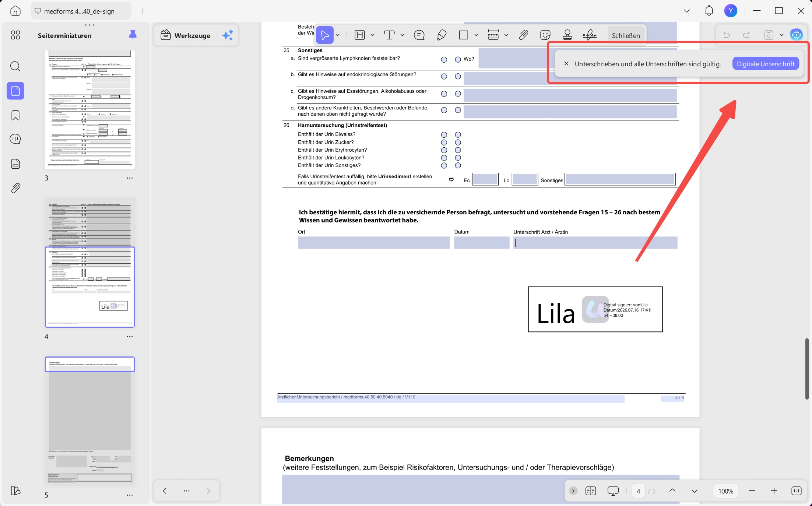
Task: Select second radio for andere Krankheiten question
Action: click(x=458, y=110)
